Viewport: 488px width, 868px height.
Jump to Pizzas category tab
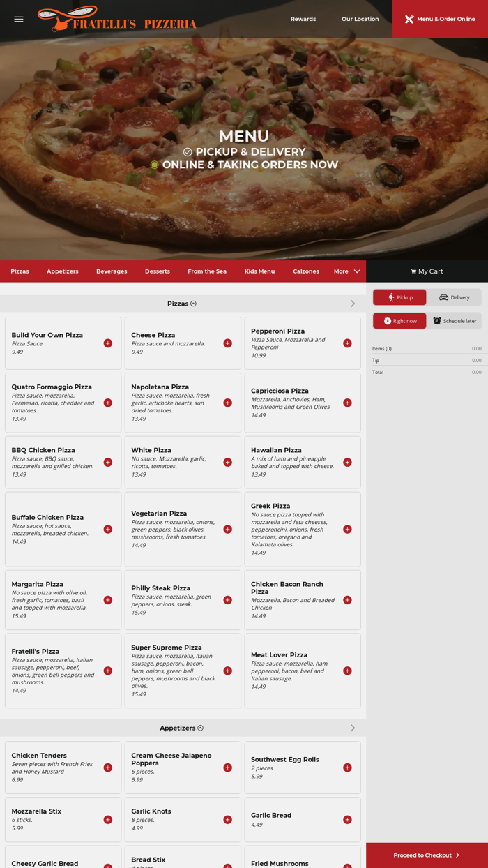click(20, 271)
